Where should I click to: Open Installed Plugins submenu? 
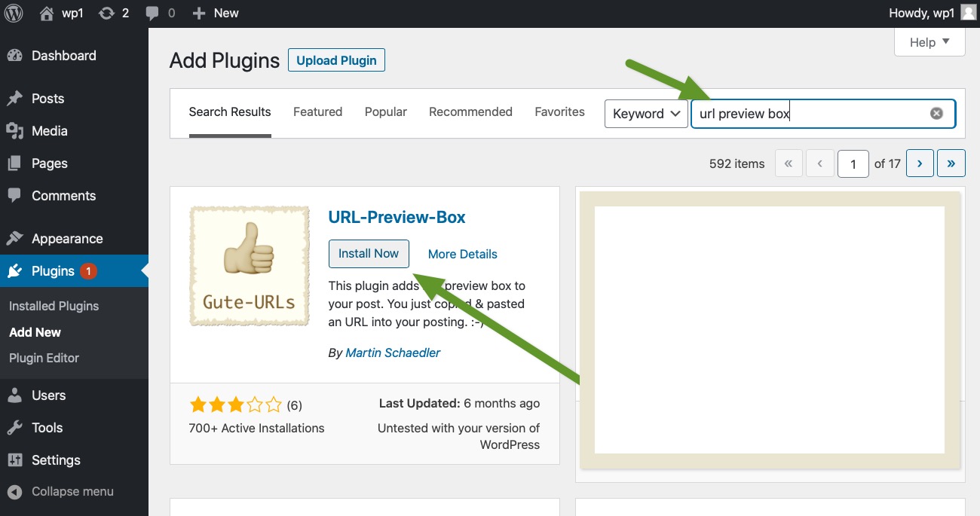pyautogui.click(x=54, y=306)
